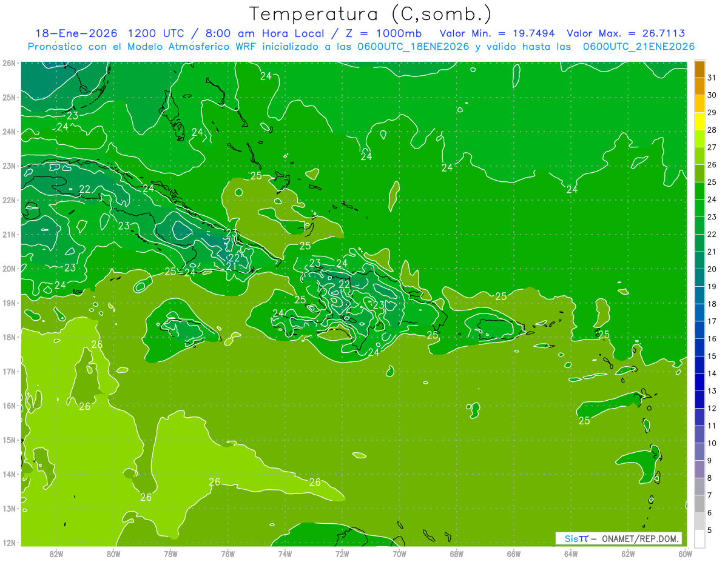Click the "76W" longitude axis label

[x=227, y=553]
